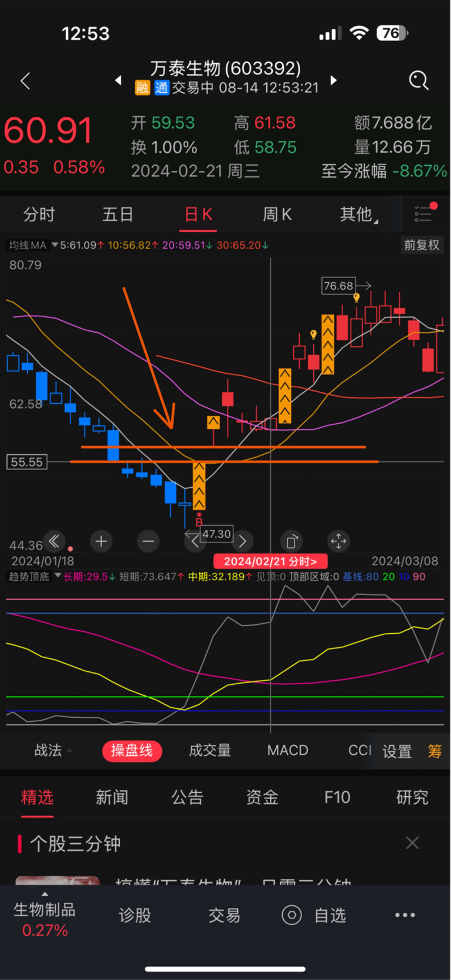Expand the 趋势顶底 indicator dropdown
This screenshot has height=980, width=451.
35,577
